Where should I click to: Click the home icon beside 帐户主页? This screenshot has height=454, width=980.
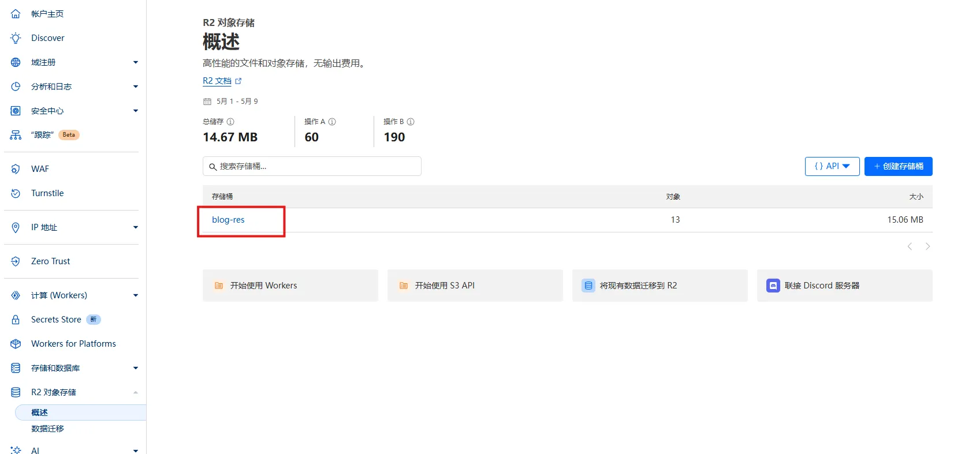(x=16, y=14)
